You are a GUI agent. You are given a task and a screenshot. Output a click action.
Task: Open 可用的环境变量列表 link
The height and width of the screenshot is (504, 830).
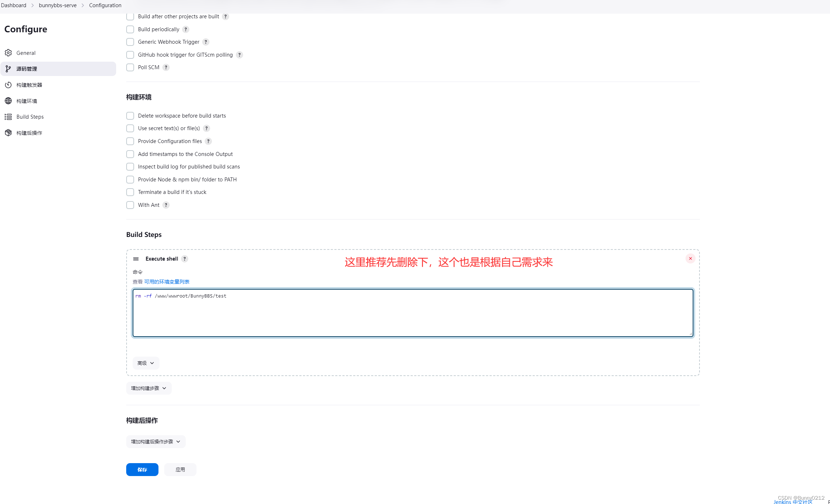click(x=167, y=282)
